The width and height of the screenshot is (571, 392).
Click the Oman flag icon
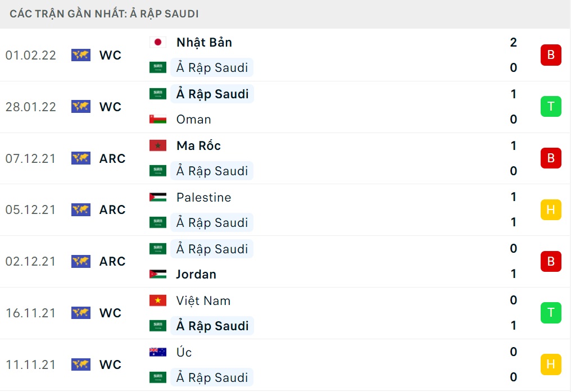click(x=158, y=119)
